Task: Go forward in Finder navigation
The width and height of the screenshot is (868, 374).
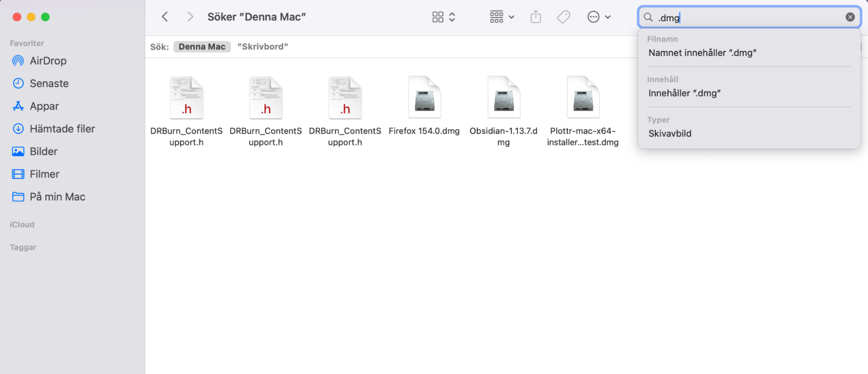Action: coord(190,17)
